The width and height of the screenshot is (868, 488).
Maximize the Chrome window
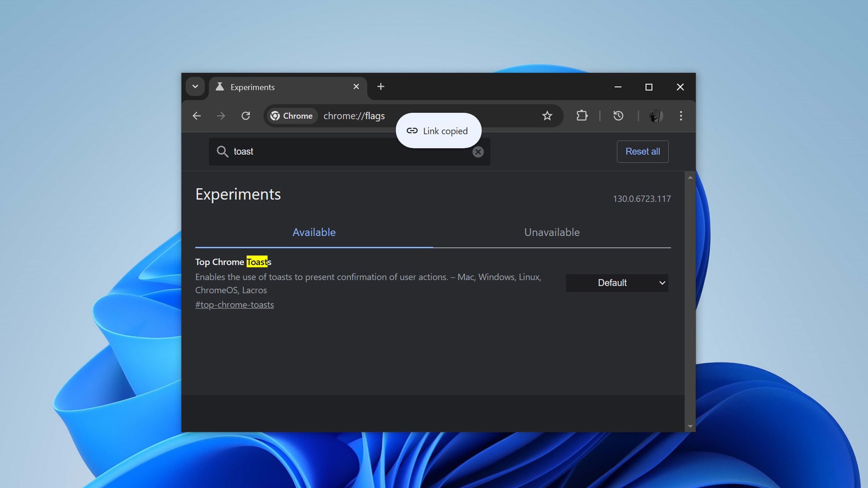point(649,87)
